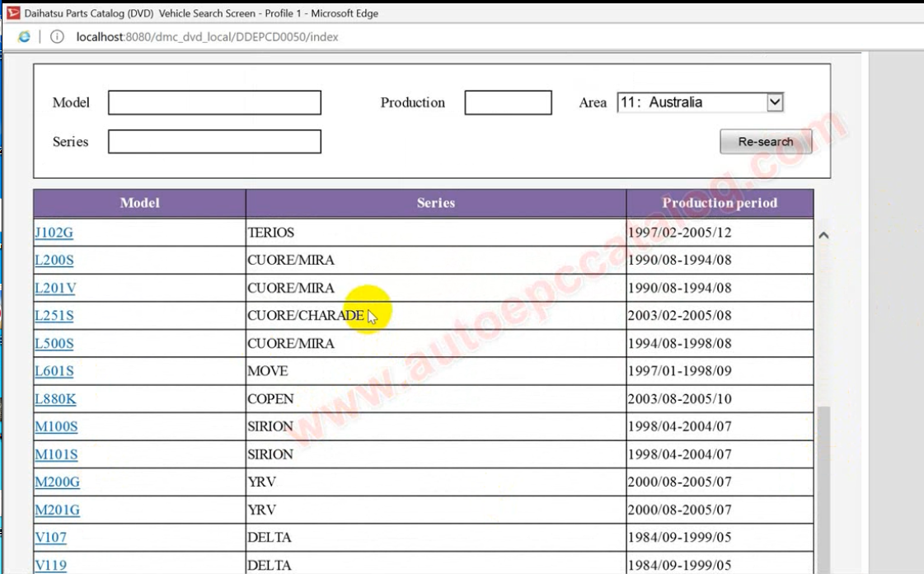This screenshot has width=924, height=574.
Task: Open the L601S Move model link
Action: [54, 371]
